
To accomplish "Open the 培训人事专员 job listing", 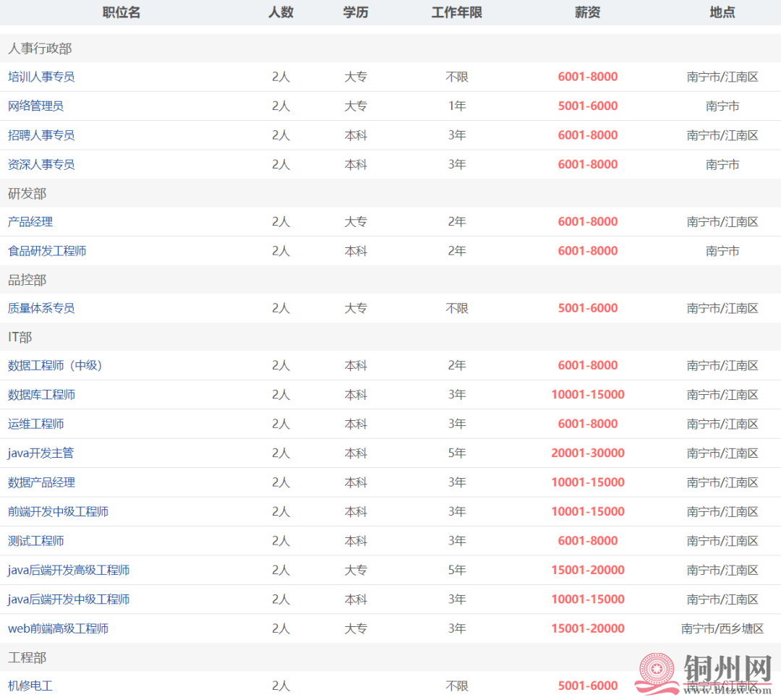I will [41, 77].
